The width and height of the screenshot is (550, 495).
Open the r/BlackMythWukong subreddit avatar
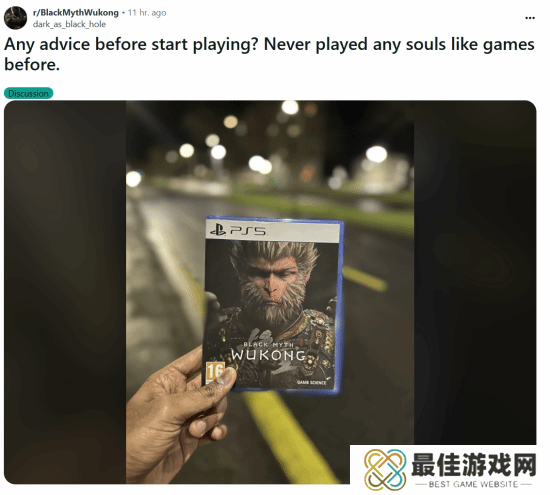pyautogui.click(x=15, y=18)
